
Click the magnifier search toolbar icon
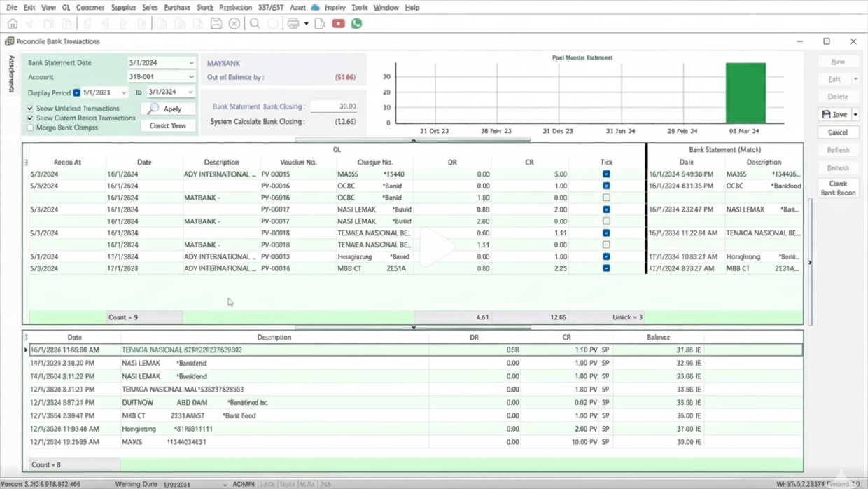click(x=255, y=24)
